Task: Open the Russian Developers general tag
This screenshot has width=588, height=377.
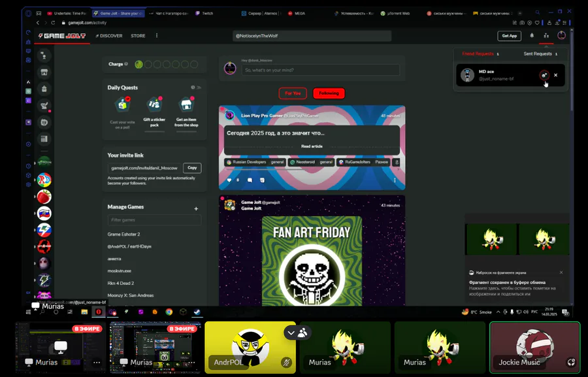Action: [x=255, y=163]
